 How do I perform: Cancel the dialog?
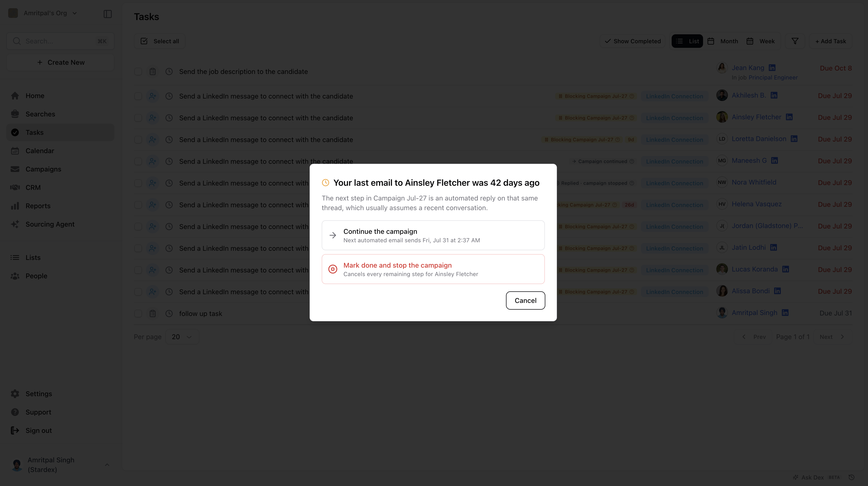coord(525,301)
